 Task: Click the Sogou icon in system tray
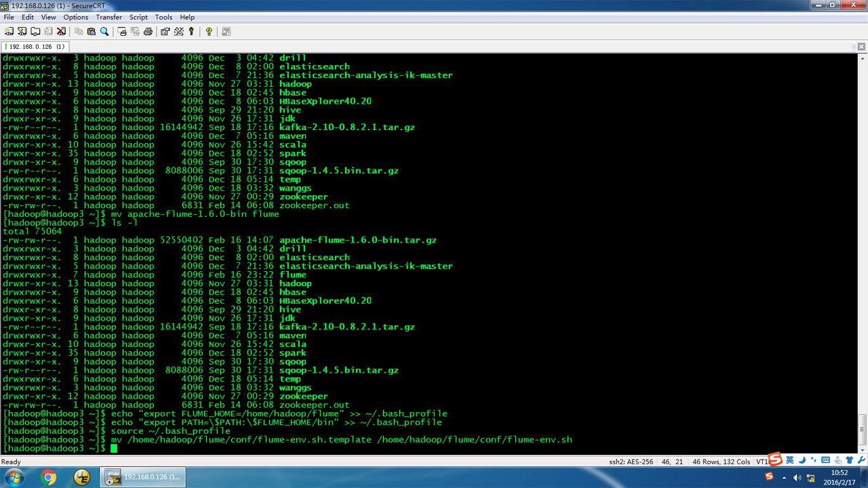pyautogui.click(x=769, y=476)
